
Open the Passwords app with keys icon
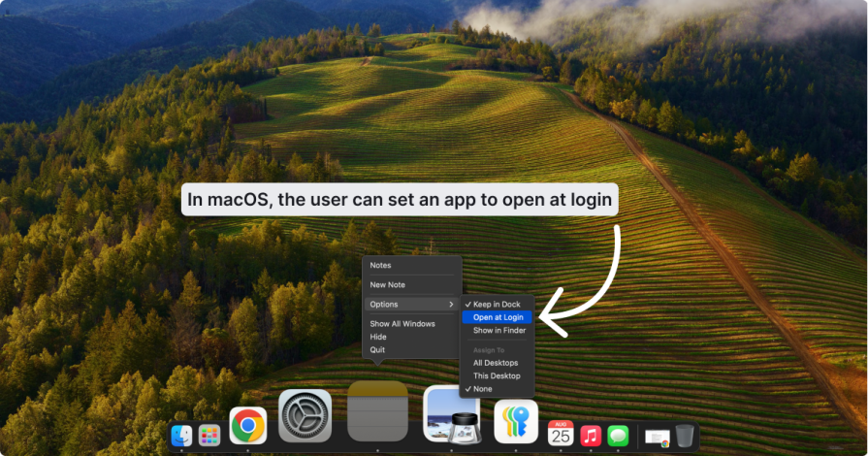516,421
